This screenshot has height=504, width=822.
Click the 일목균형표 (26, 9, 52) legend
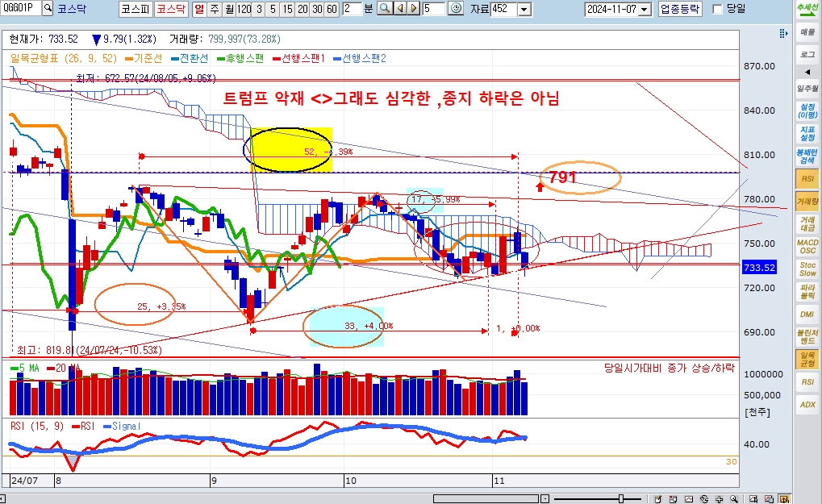click(x=64, y=58)
